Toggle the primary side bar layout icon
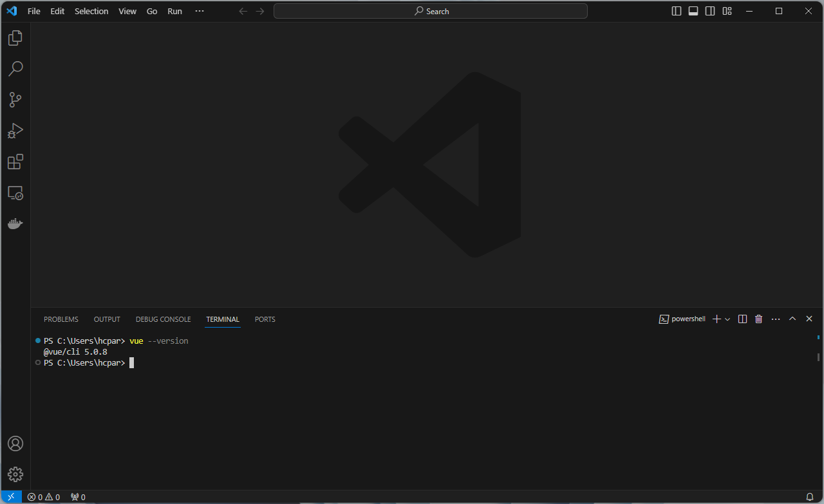Image resolution: width=824 pixels, height=504 pixels. click(677, 11)
